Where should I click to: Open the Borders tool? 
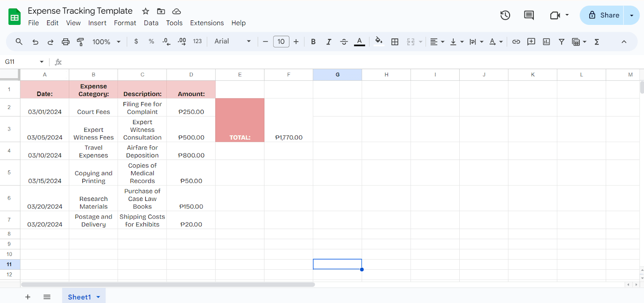pyautogui.click(x=395, y=42)
